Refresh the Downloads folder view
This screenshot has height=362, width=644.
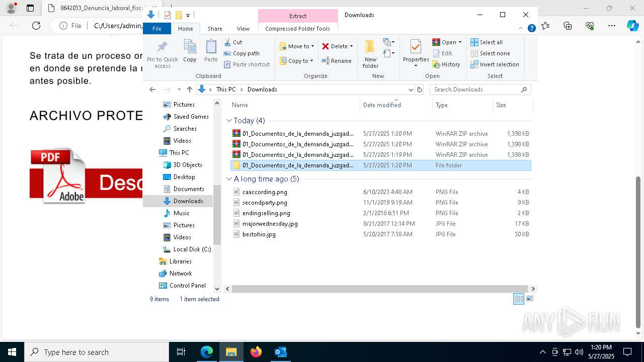(420, 89)
